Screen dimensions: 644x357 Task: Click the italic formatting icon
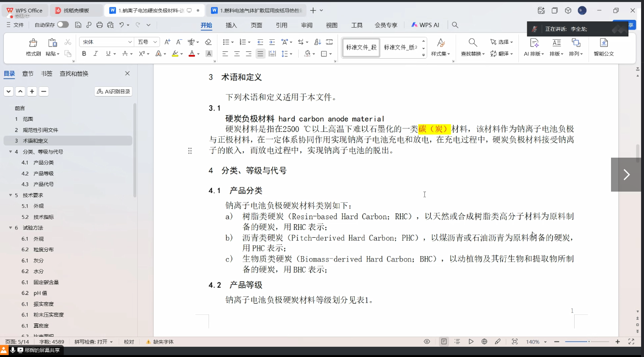pos(96,54)
